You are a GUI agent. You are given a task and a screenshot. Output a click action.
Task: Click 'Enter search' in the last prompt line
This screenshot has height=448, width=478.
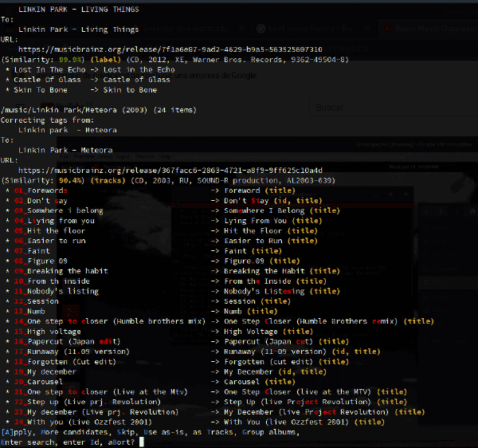point(27,442)
